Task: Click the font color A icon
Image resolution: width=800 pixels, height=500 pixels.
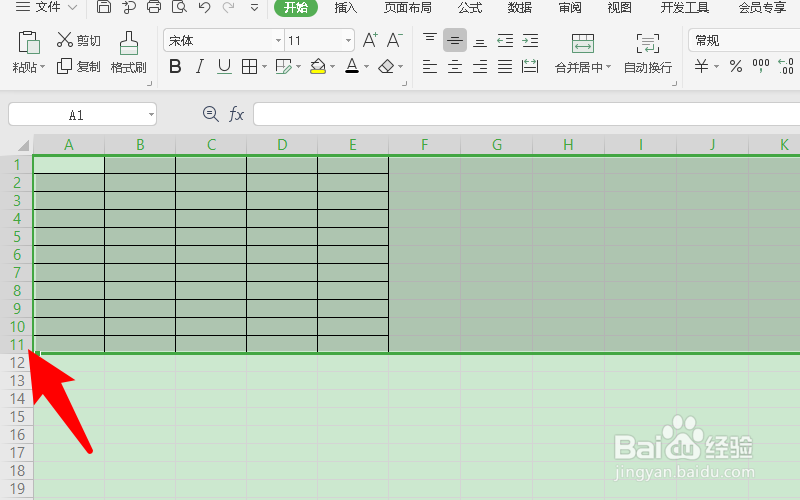Action: [352, 66]
